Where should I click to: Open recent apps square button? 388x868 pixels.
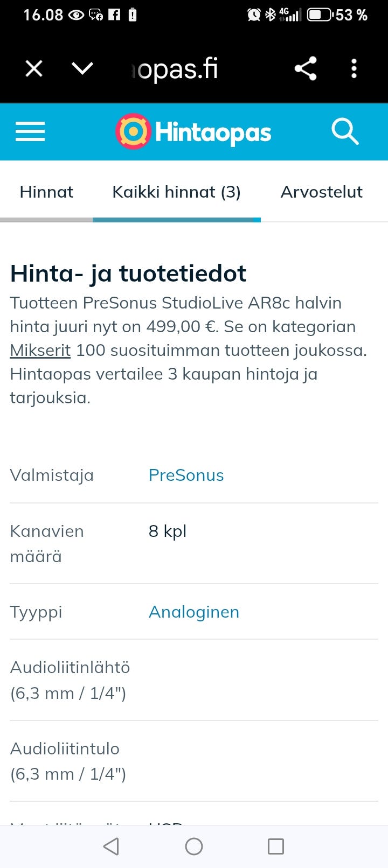[276, 846]
